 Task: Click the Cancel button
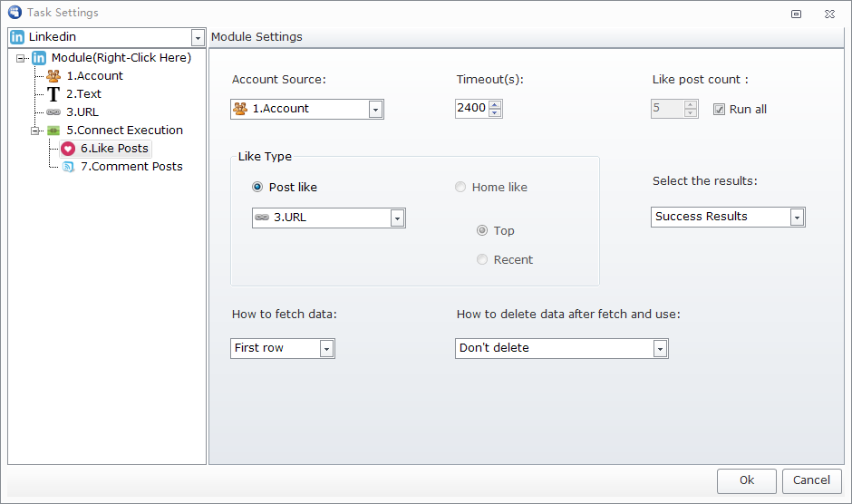click(x=811, y=480)
